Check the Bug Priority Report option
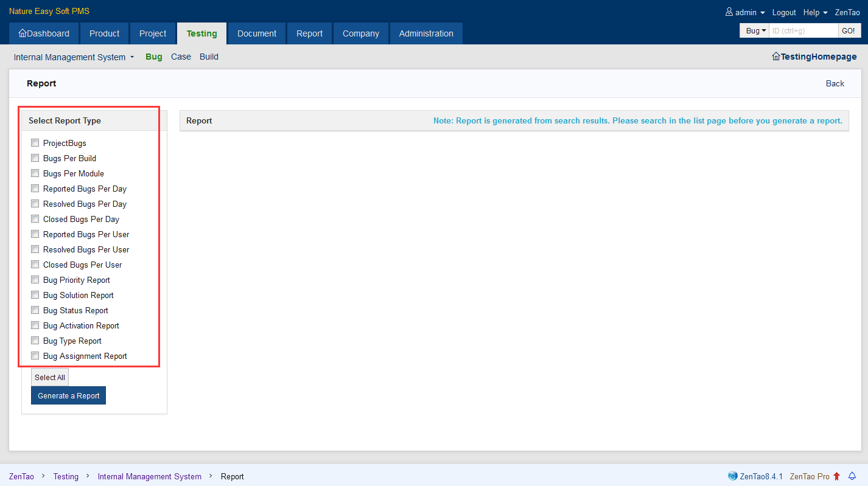 pos(35,280)
